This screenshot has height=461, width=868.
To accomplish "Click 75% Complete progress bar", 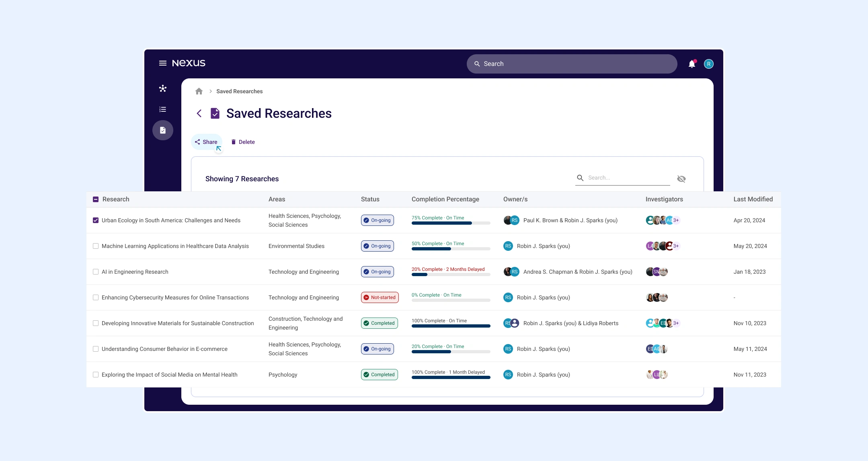I will coord(451,223).
